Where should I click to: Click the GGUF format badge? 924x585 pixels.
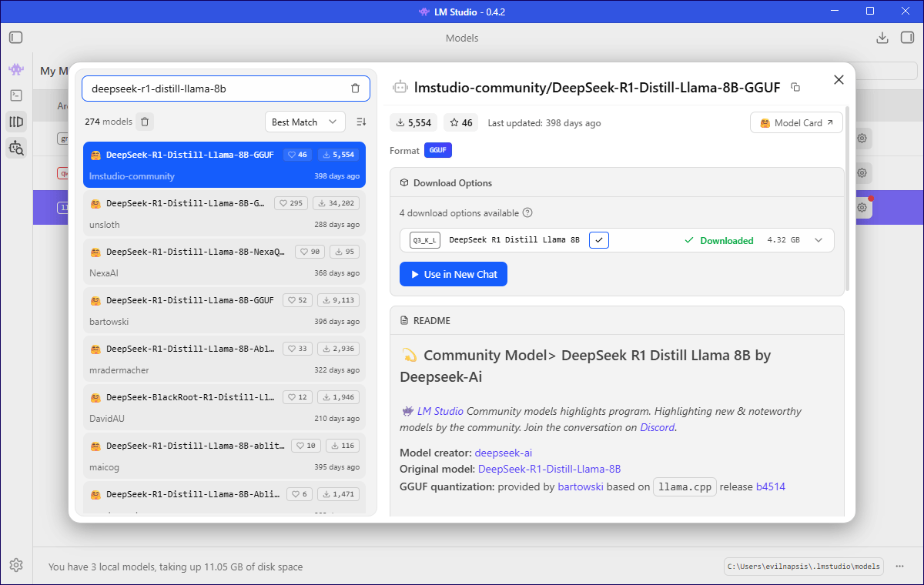click(438, 151)
